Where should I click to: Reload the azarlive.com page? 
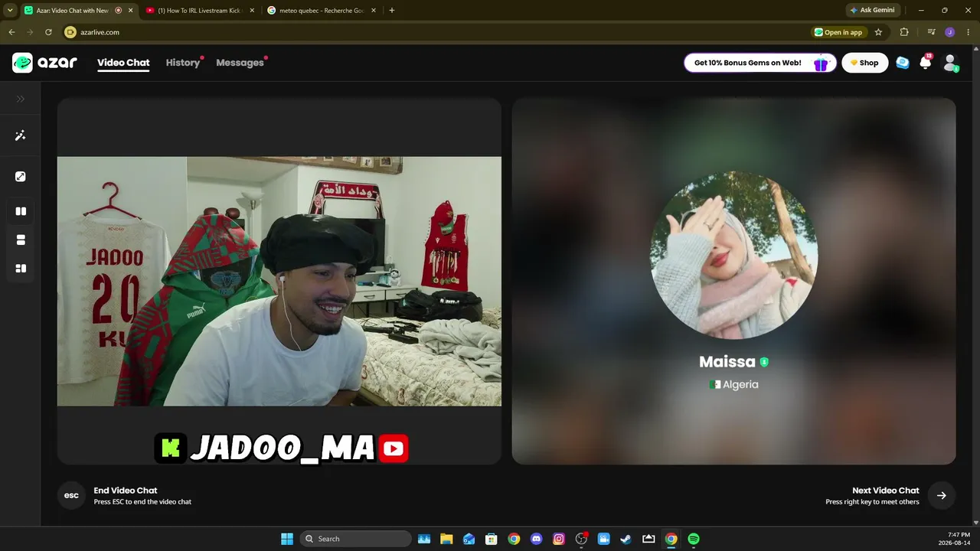click(48, 32)
